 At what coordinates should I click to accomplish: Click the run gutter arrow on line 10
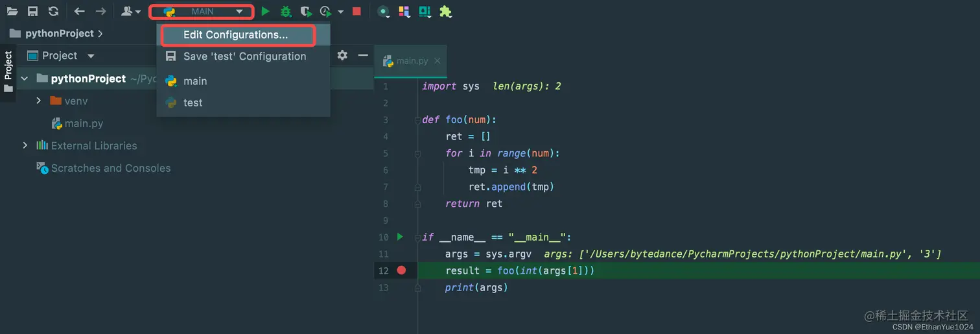400,237
